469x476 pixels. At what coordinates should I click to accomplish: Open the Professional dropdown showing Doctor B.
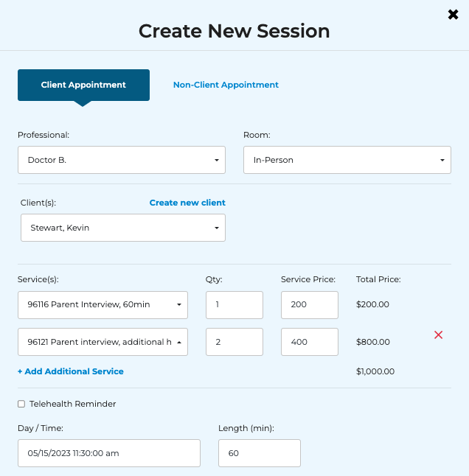(x=122, y=160)
